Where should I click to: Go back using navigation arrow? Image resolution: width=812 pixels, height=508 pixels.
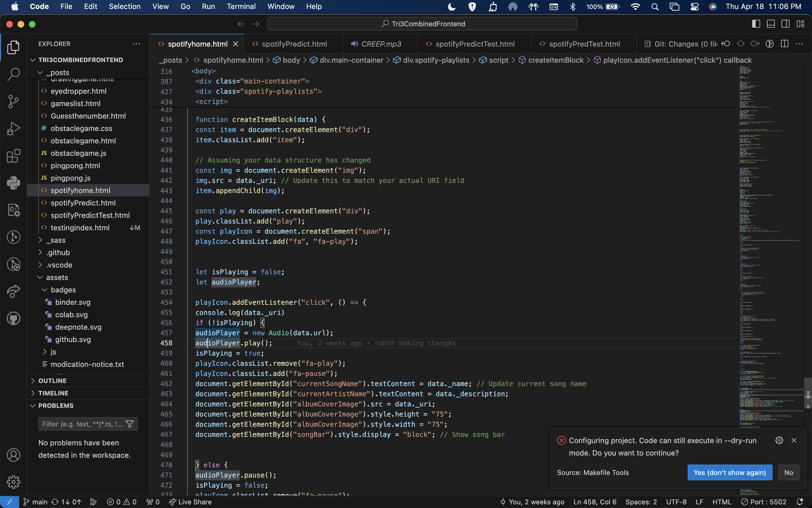coord(241,24)
